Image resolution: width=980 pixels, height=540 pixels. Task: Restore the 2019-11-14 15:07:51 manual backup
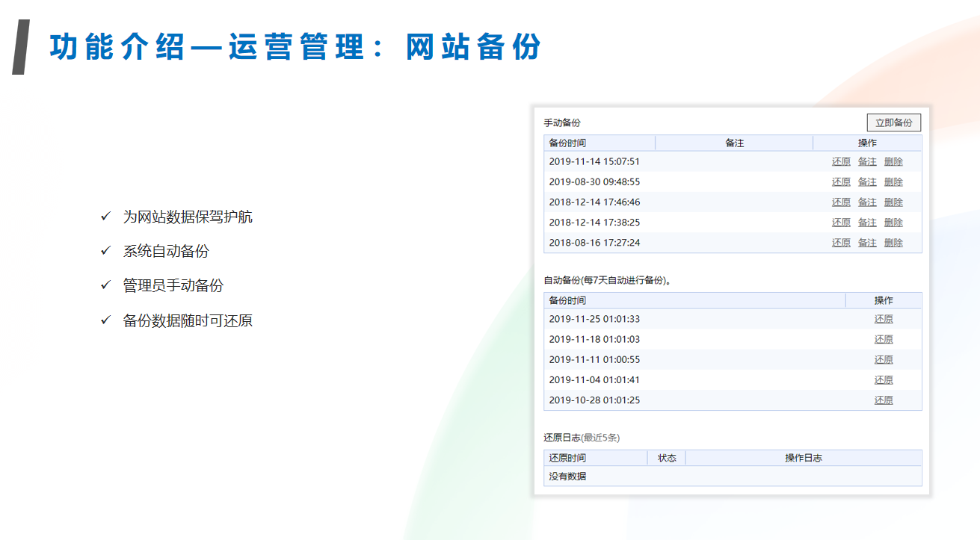[x=841, y=162]
